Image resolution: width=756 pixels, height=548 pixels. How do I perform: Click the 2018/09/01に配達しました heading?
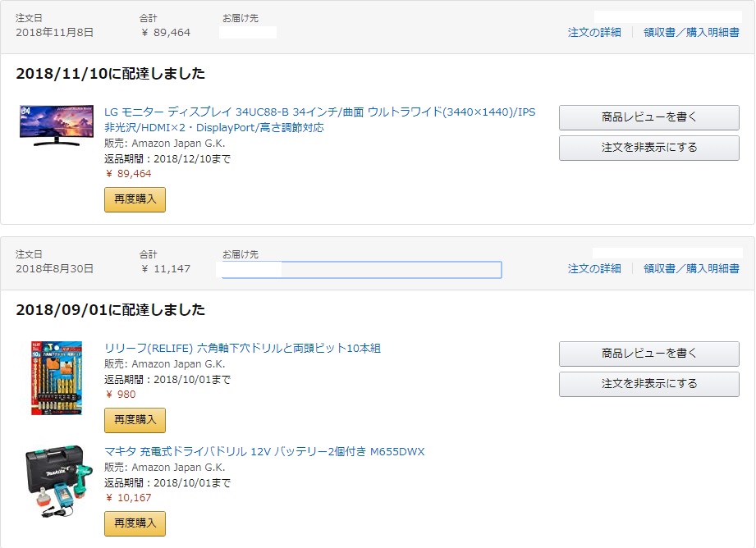point(111,309)
